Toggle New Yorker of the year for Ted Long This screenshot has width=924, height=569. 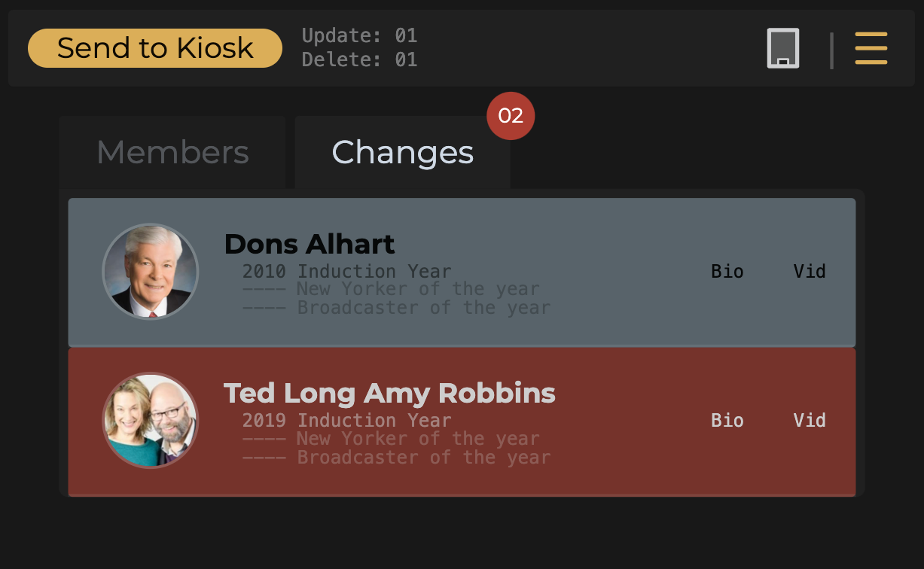pyautogui.click(x=391, y=438)
